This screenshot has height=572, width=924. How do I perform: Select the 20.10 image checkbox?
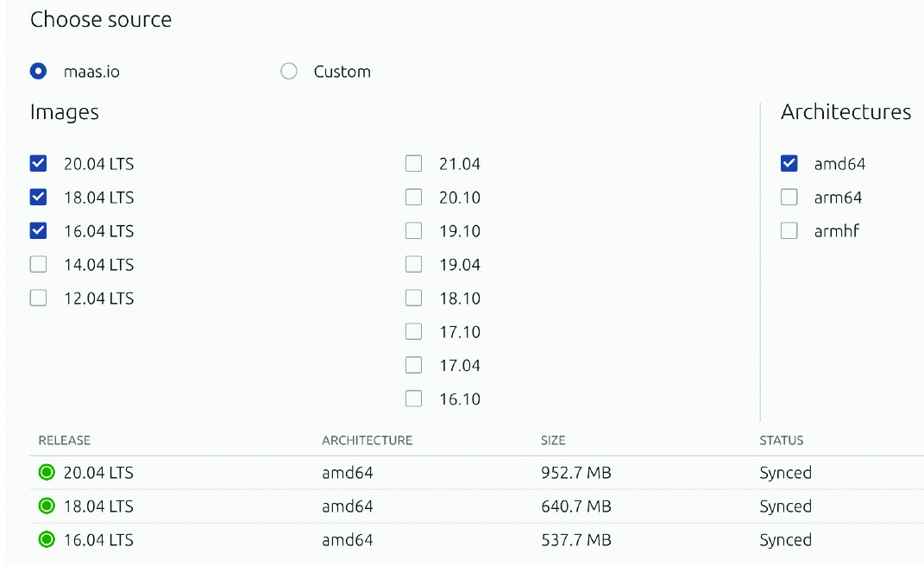point(414,198)
